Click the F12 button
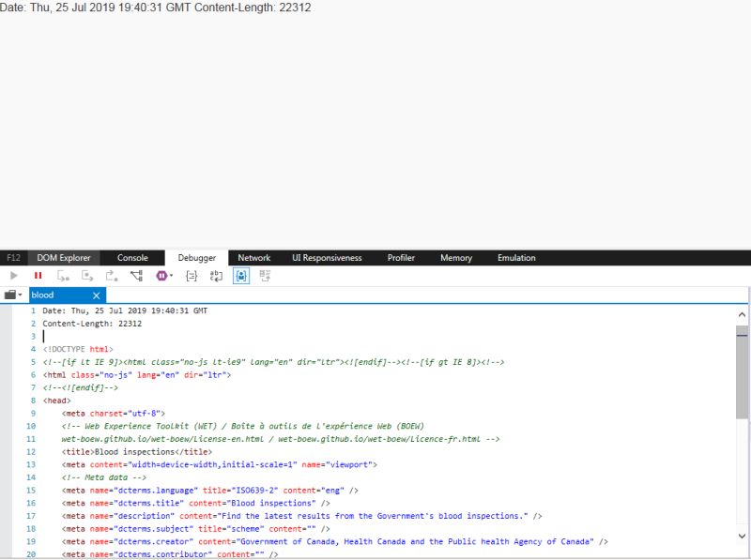The image size is (751, 560). (x=12, y=257)
